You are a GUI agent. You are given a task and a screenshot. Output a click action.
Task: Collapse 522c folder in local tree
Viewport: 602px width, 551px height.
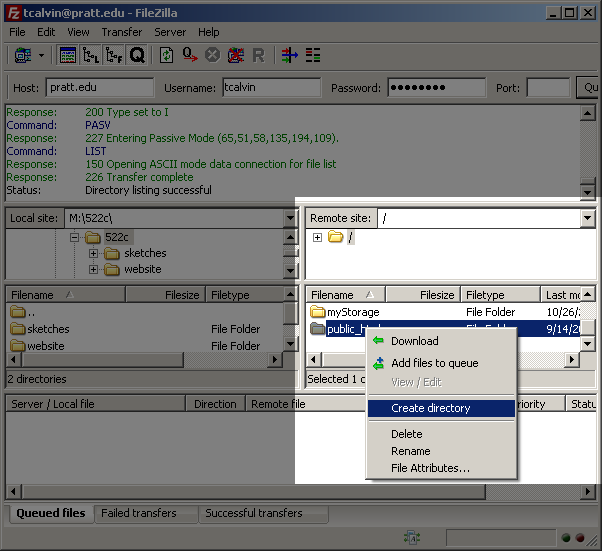click(74, 237)
